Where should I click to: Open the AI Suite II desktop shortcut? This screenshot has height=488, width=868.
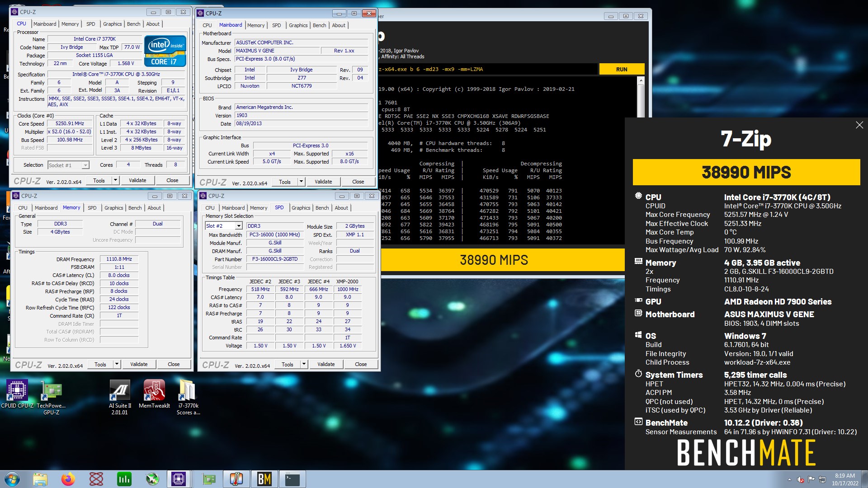click(120, 398)
